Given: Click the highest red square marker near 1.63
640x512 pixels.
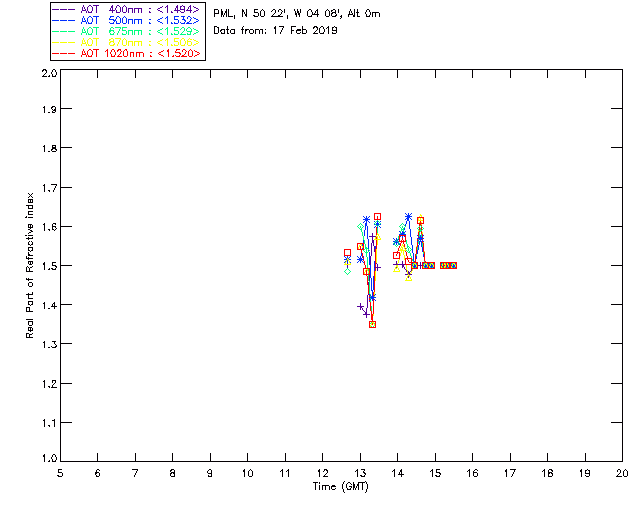Looking at the screenshot, I should [378, 216].
